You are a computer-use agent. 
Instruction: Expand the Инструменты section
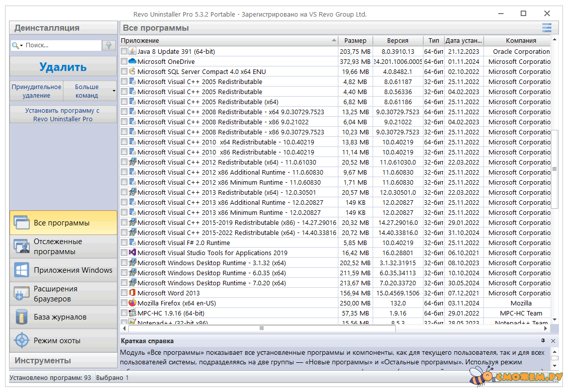point(63,360)
